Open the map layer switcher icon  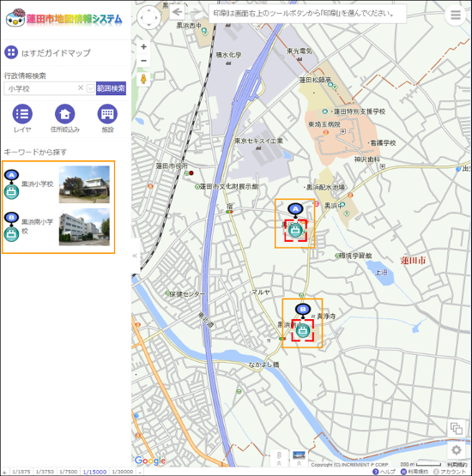click(x=457, y=428)
